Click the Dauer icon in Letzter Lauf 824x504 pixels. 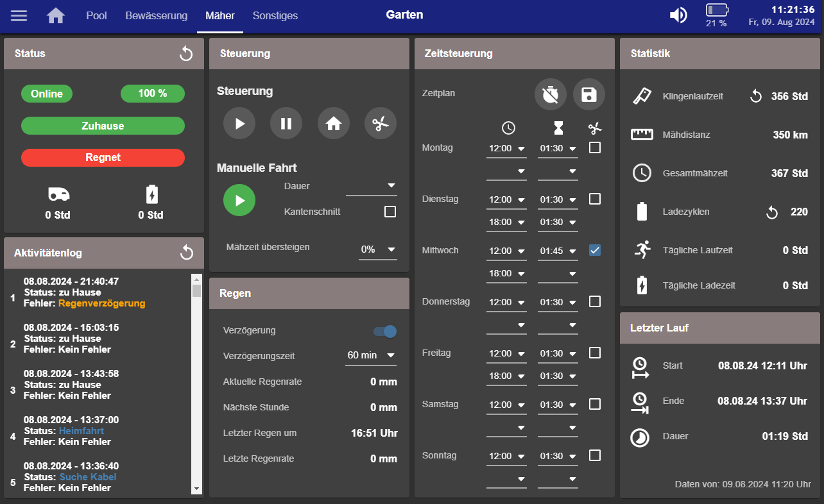640,437
